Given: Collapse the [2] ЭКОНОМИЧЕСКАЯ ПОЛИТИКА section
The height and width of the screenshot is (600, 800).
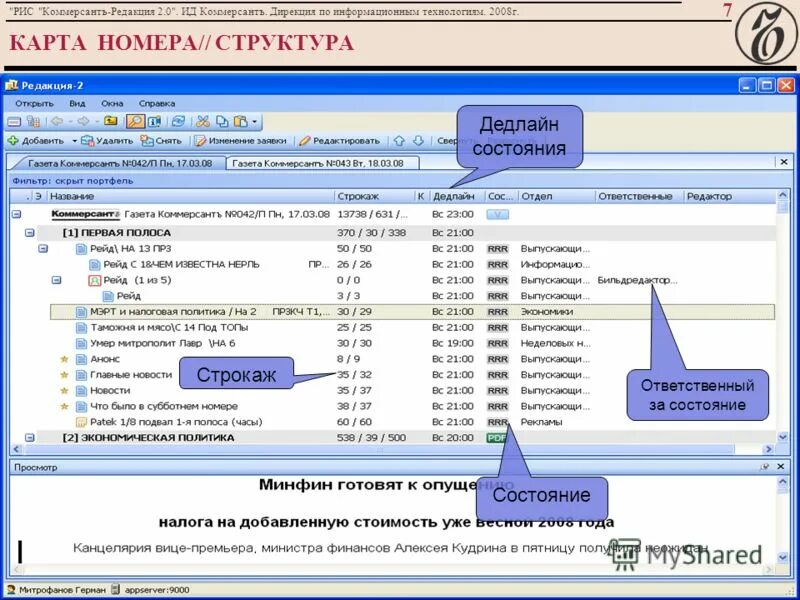Looking at the screenshot, I should (30, 438).
